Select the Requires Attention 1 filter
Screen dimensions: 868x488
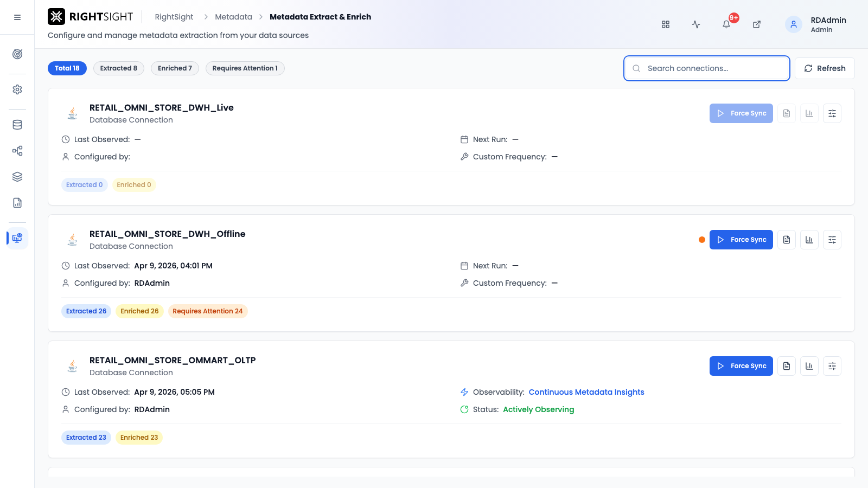(x=245, y=68)
